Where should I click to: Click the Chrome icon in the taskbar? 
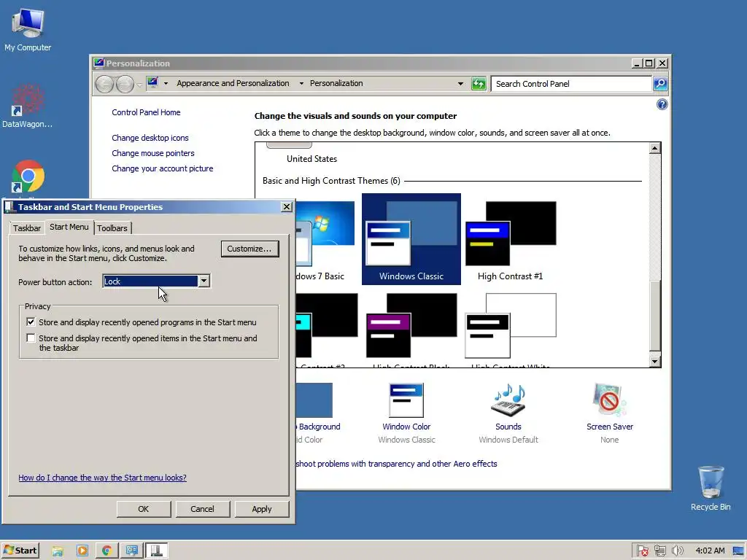coord(107,551)
